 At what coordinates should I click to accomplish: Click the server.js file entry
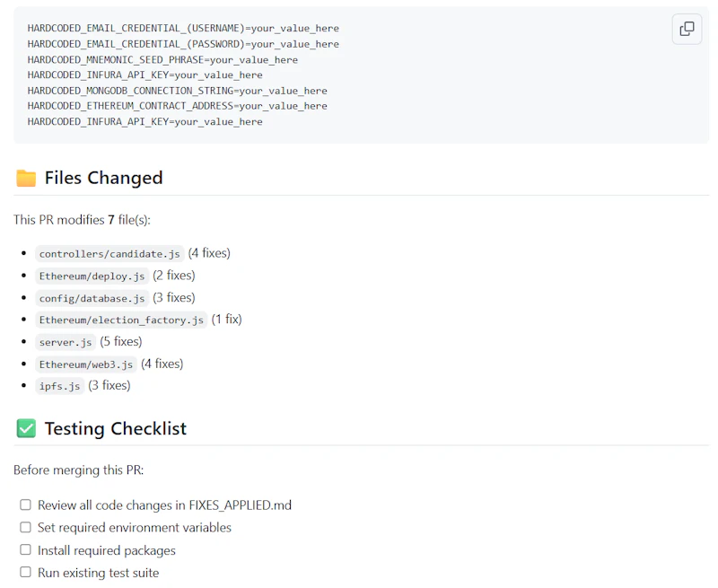click(66, 342)
